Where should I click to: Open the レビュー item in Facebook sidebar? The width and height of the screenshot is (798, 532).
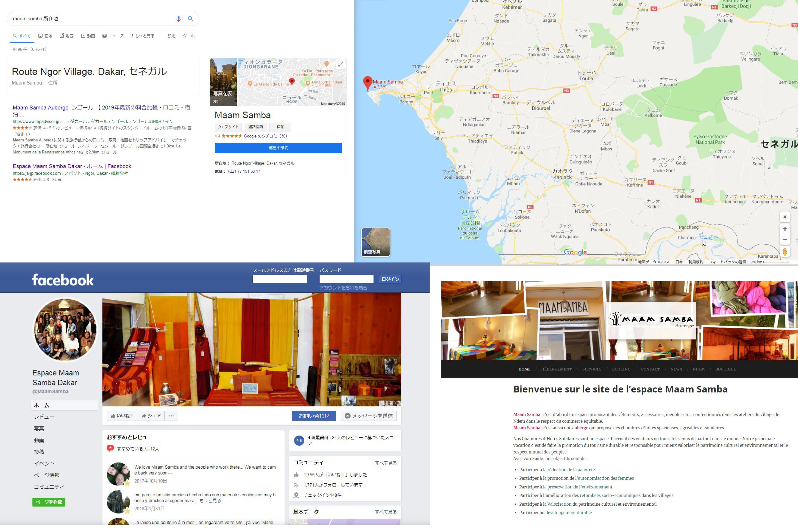point(44,417)
